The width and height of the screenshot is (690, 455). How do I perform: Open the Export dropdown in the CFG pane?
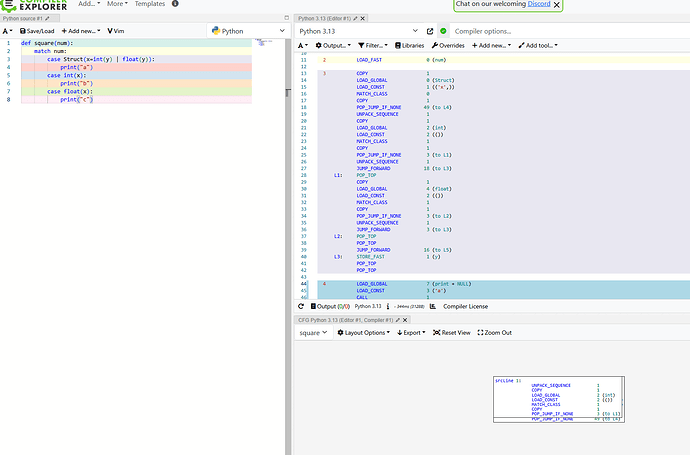(411, 333)
